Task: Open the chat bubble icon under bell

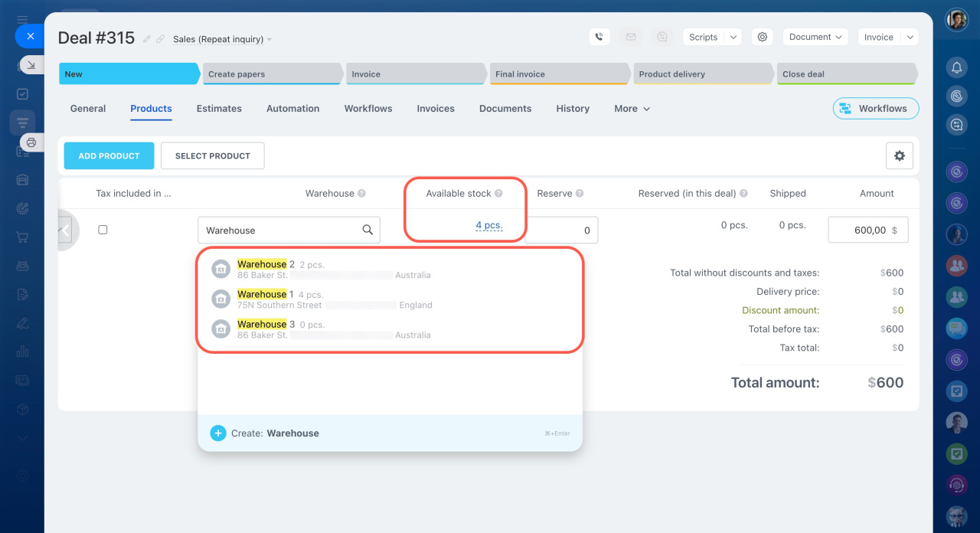Action: click(x=956, y=124)
